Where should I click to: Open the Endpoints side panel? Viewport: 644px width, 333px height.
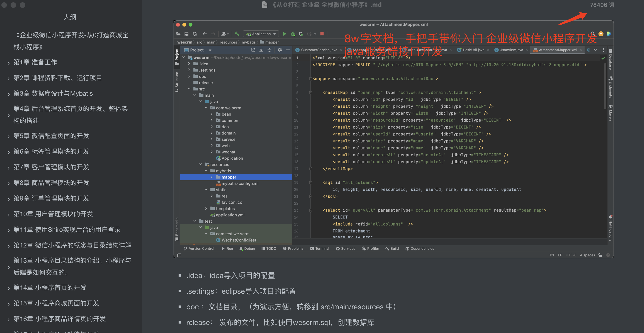[610, 87]
